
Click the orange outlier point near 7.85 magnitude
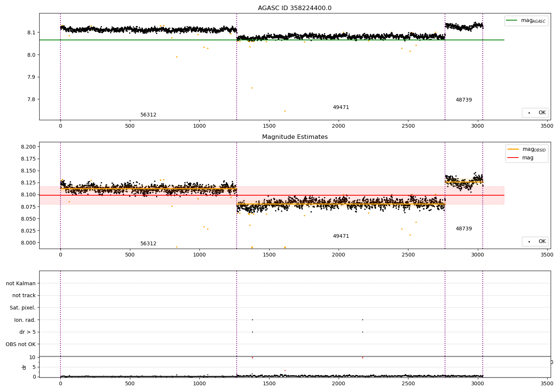[252, 88]
